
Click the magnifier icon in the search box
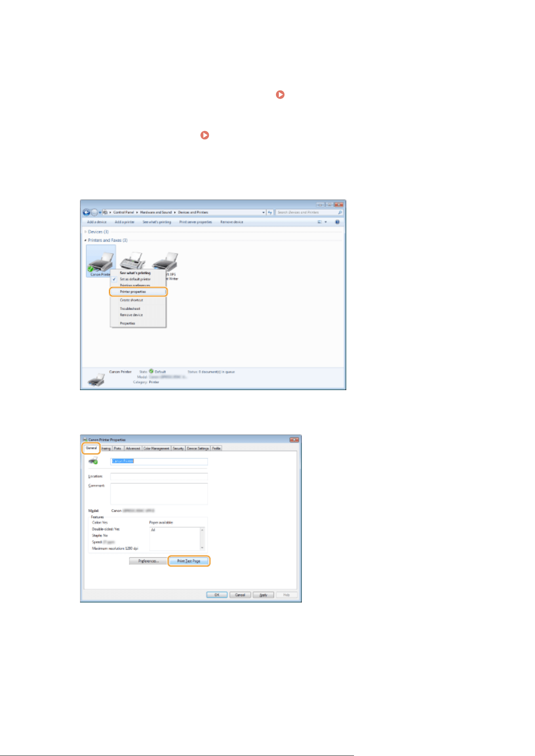340,212
